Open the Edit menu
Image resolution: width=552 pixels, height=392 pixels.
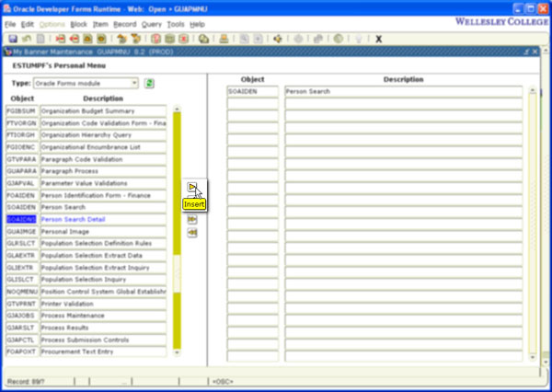27,24
